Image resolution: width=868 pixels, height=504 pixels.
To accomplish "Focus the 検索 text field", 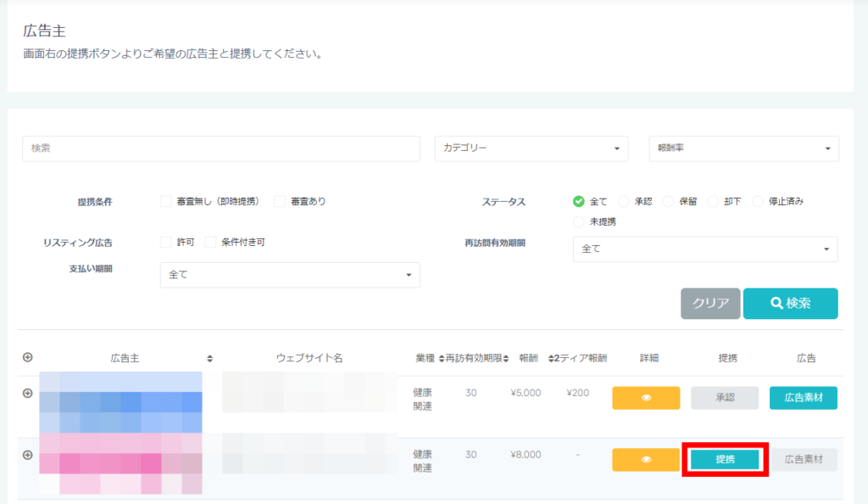I will tap(221, 148).
